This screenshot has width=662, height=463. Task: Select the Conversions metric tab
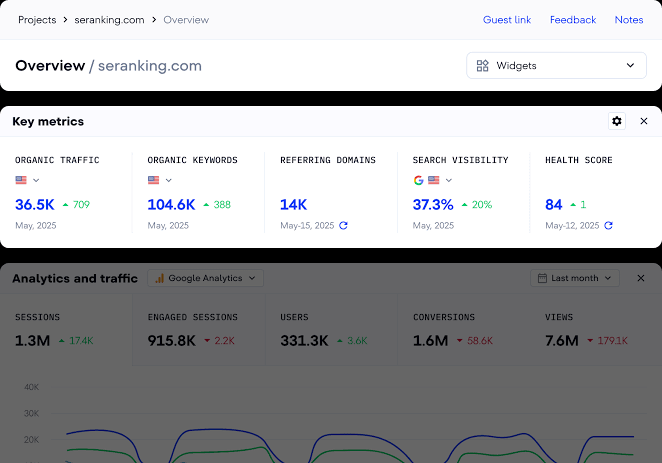tap(464, 330)
